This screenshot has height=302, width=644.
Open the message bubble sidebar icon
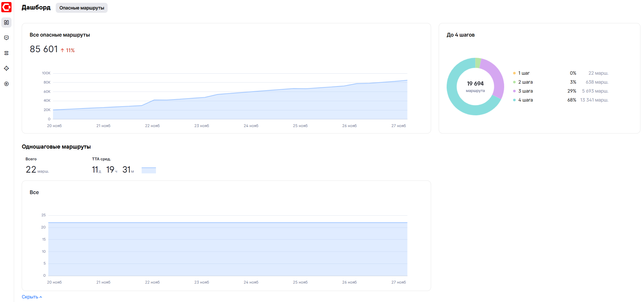(x=6, y=38)
